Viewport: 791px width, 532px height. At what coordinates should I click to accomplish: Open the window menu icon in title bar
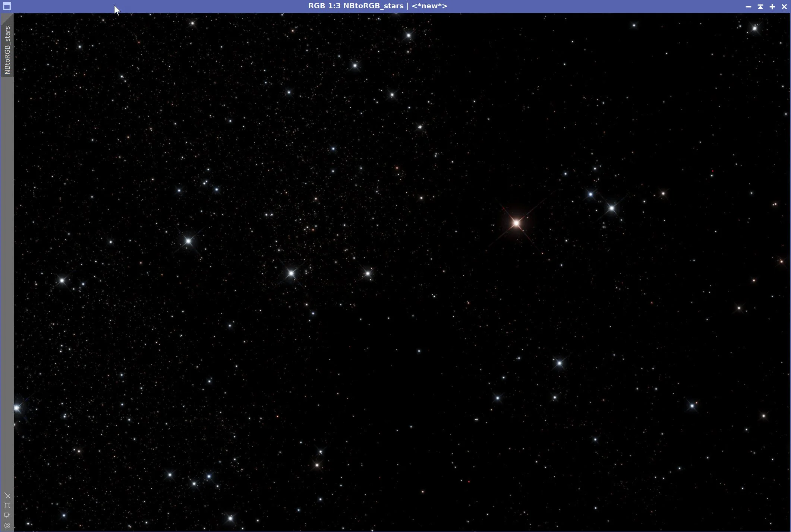point(7,6)
